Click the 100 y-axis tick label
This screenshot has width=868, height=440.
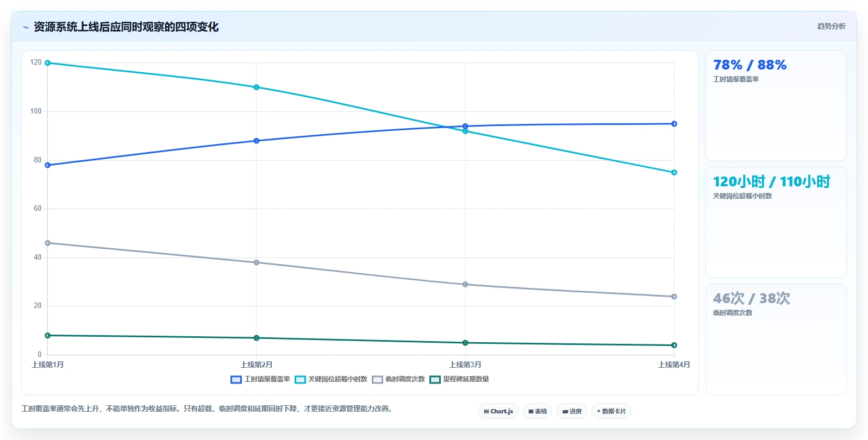click(x=36, y=111)
